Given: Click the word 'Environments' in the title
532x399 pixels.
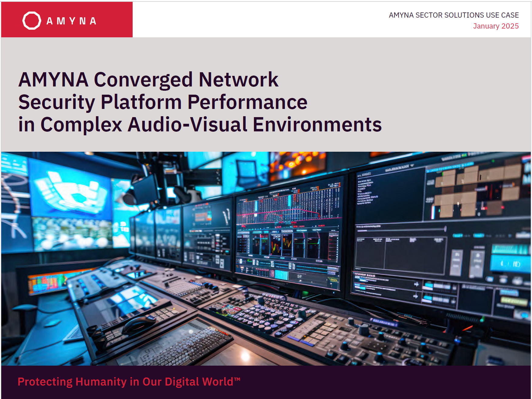Looking at the screenshot, I should click(x=317, y=124).
